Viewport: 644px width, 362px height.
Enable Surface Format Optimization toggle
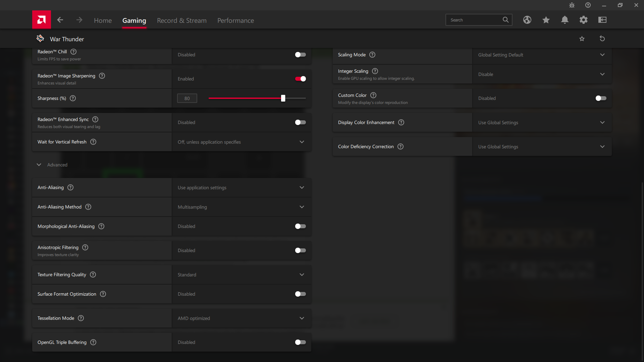(300, 294)
